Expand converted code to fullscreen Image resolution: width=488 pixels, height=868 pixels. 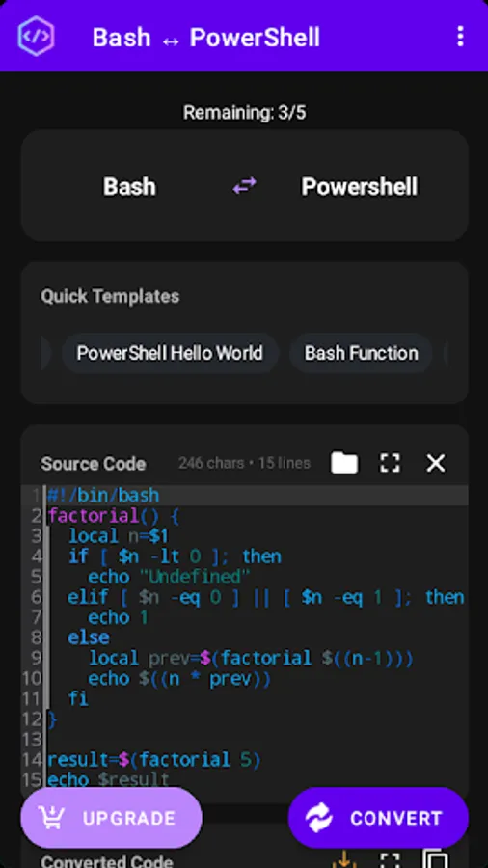(x=390, y=859)
